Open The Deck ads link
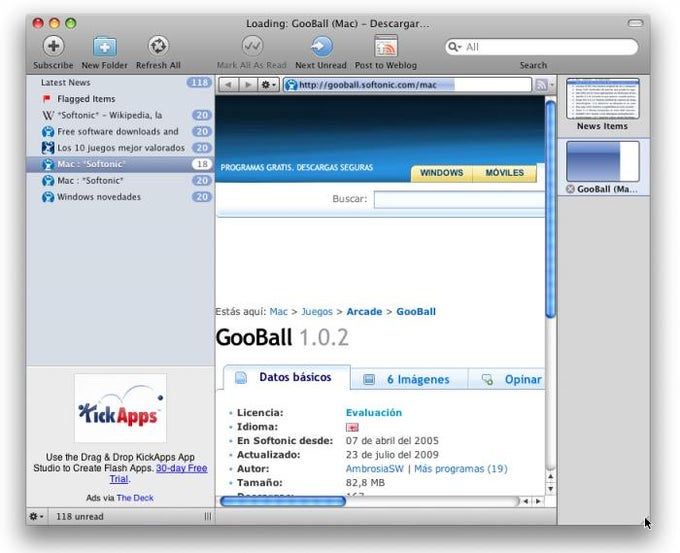 (x=135, y=498)
